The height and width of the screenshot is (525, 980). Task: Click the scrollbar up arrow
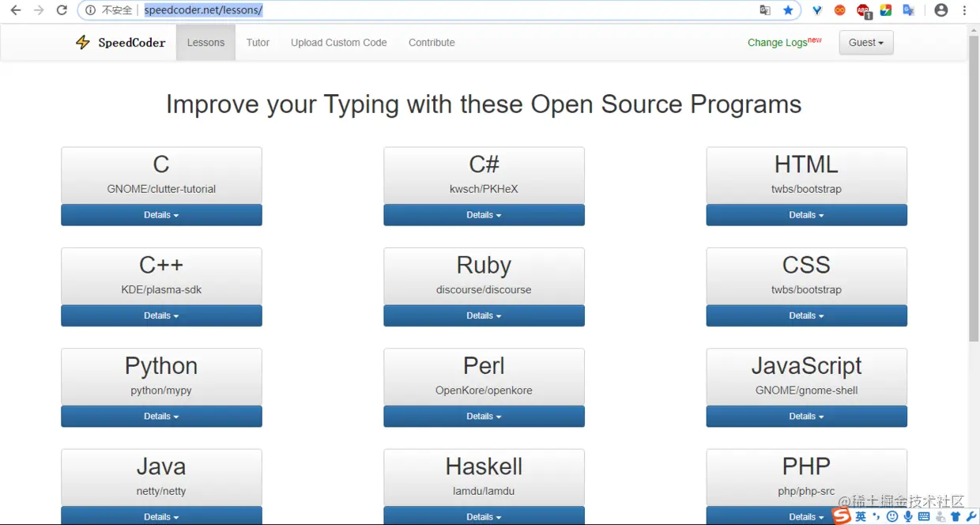(x=974, y=28)
